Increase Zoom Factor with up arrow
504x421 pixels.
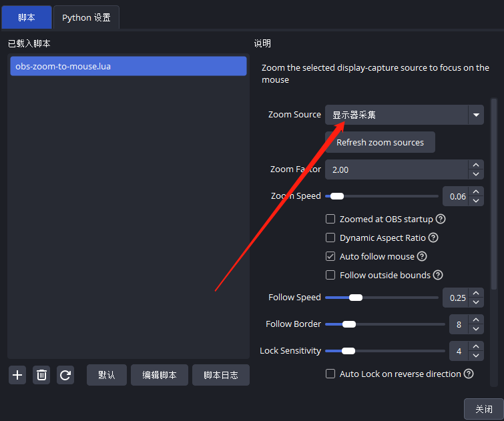[476, 165]
